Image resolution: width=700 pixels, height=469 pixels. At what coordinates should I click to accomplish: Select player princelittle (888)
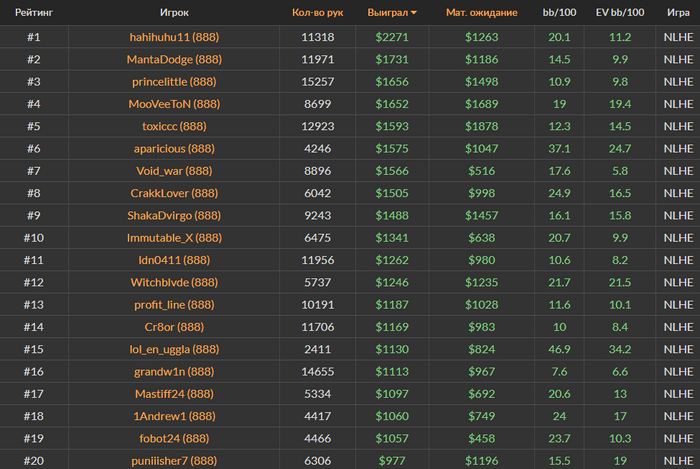174,82
